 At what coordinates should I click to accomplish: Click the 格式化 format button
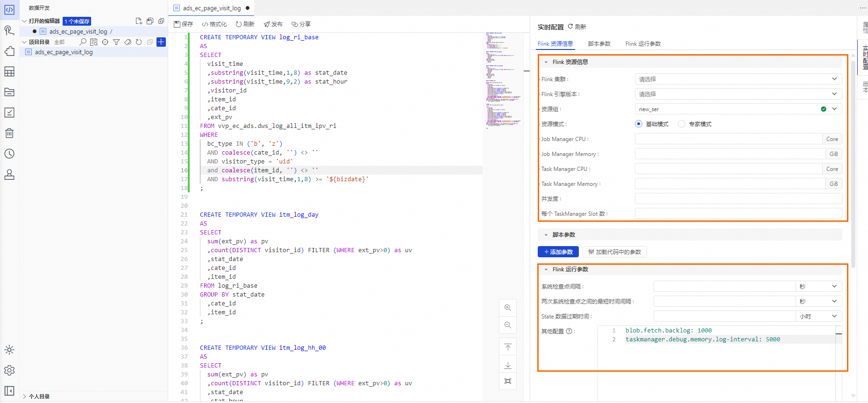pos(214,24)
